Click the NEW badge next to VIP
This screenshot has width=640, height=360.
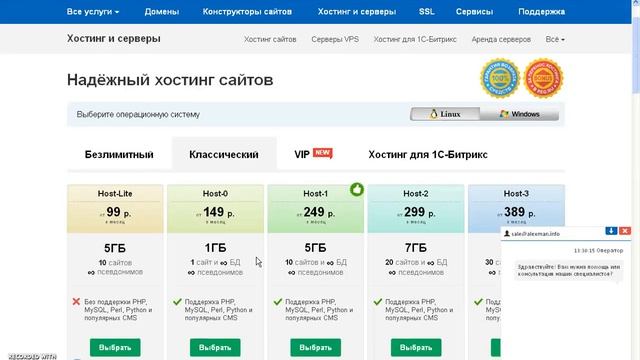[322, 153]
